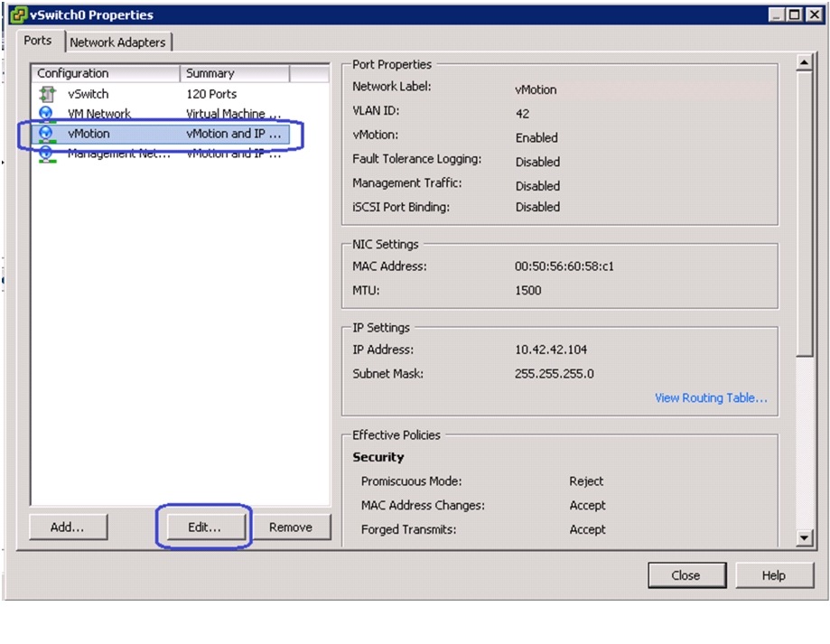
Task: Click the vMotion row's 'vMotion and IP ...' summary
Action: coord(233,134)
